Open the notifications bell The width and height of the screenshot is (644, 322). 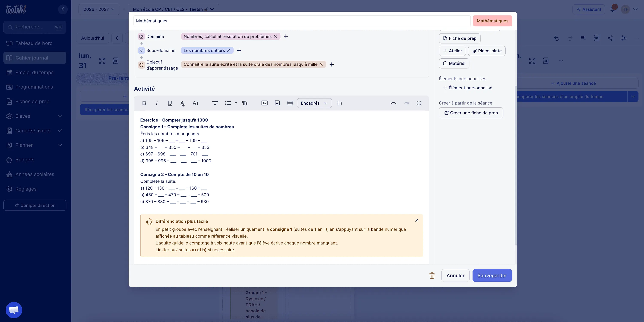point(612,9)
